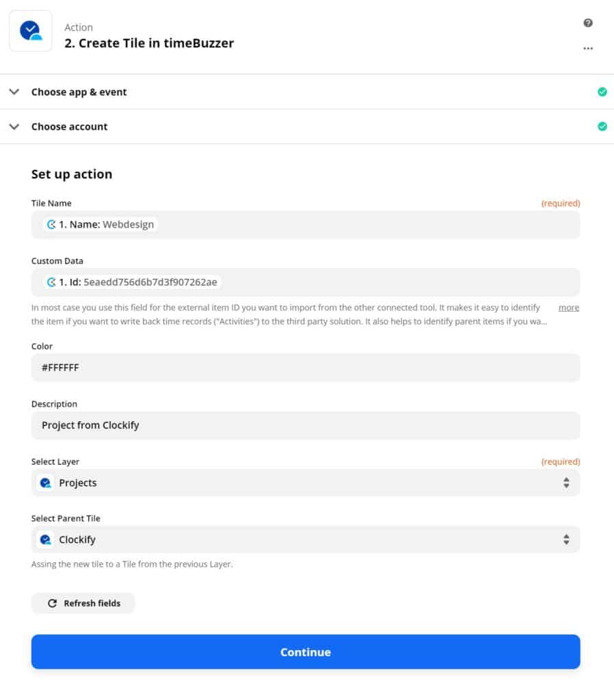Viewport: 614px width, 700px height.
Task: Open the Select Parent Tile dropdown arrows
Action: 566,539
